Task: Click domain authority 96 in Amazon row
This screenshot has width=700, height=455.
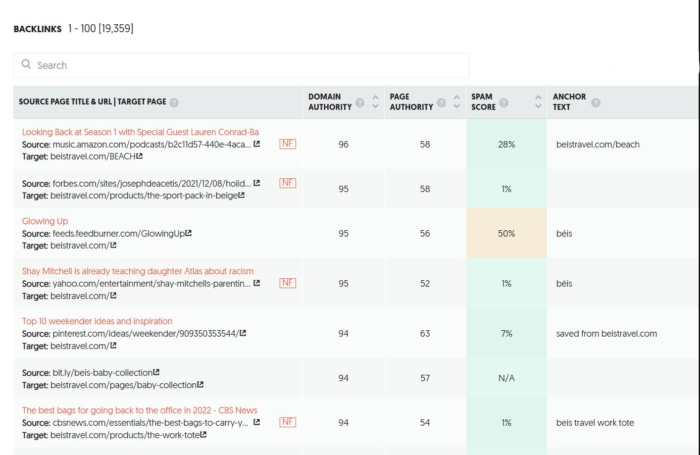Action: (x=343, y=144)
